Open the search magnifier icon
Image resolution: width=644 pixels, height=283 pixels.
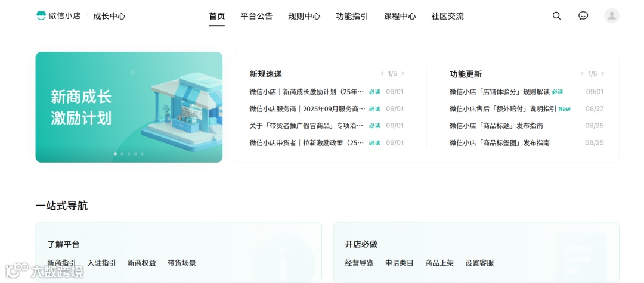pos(556,16)
